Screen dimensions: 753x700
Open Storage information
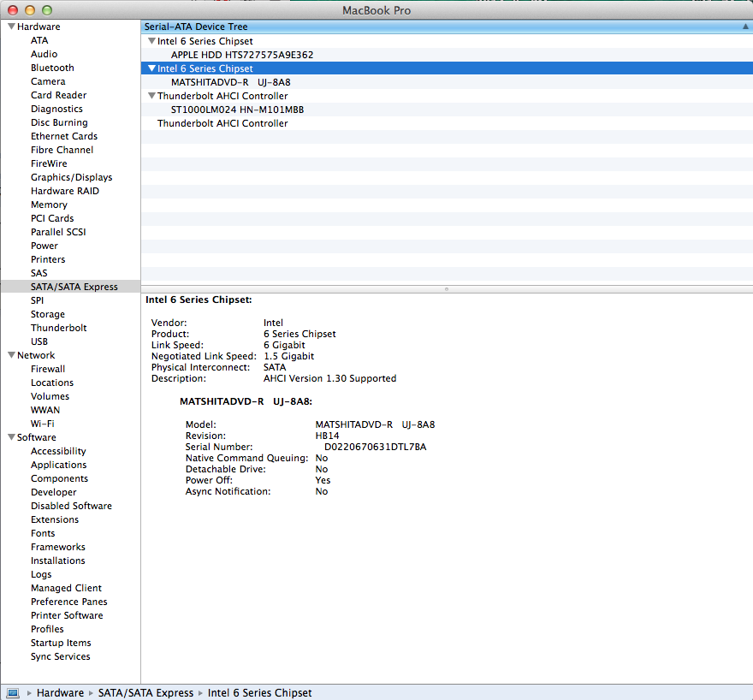coord(48,314)
